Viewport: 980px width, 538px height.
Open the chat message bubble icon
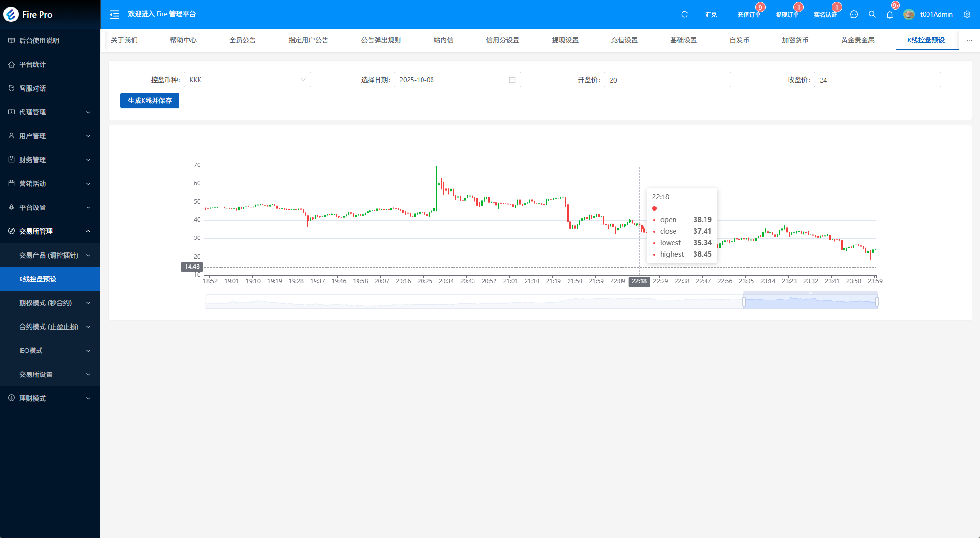pyautogui.click(x=854, y=15)
